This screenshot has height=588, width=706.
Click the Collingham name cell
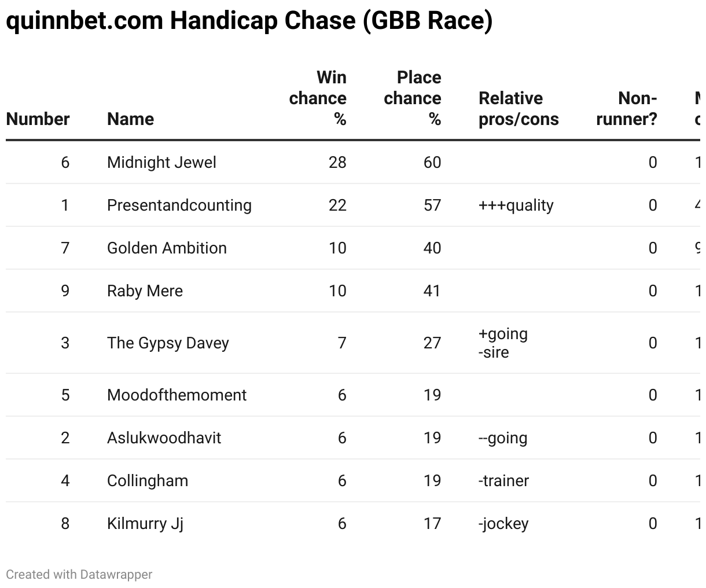pyautogui.click(x=148, y=481)
